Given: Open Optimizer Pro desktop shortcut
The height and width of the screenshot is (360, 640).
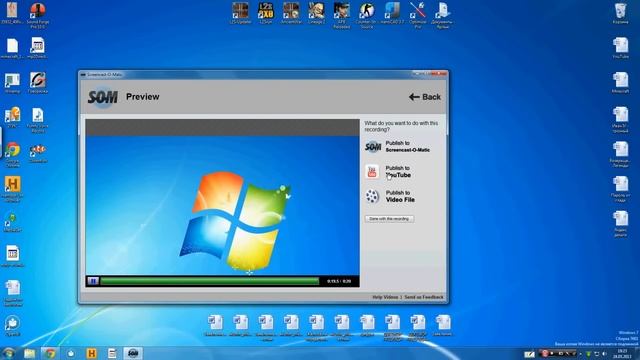Looking at the screenshot, I should tap(418, 15).
